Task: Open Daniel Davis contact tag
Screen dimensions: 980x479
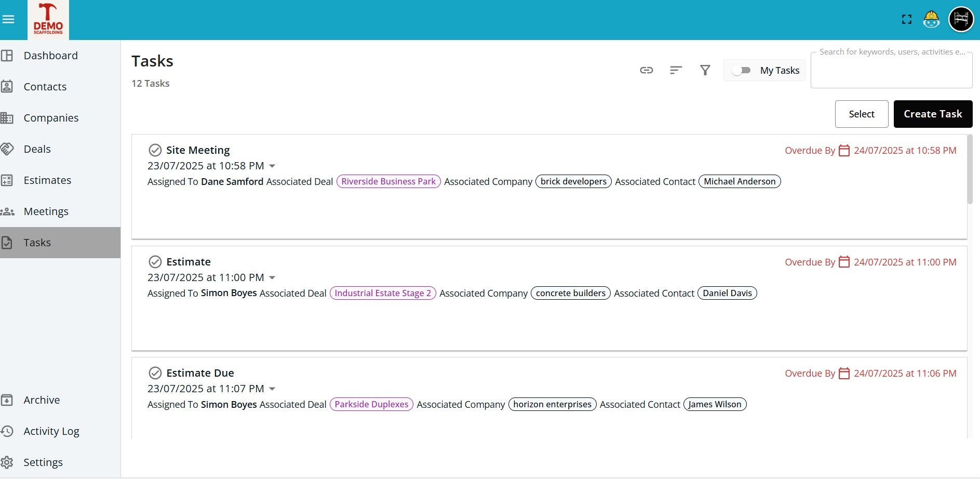Action: tap(727, 293)
